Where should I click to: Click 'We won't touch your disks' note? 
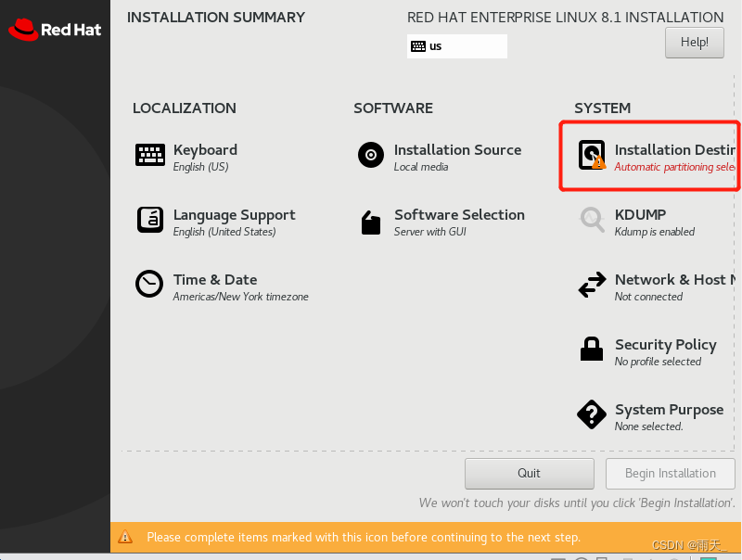coord(577,503)
